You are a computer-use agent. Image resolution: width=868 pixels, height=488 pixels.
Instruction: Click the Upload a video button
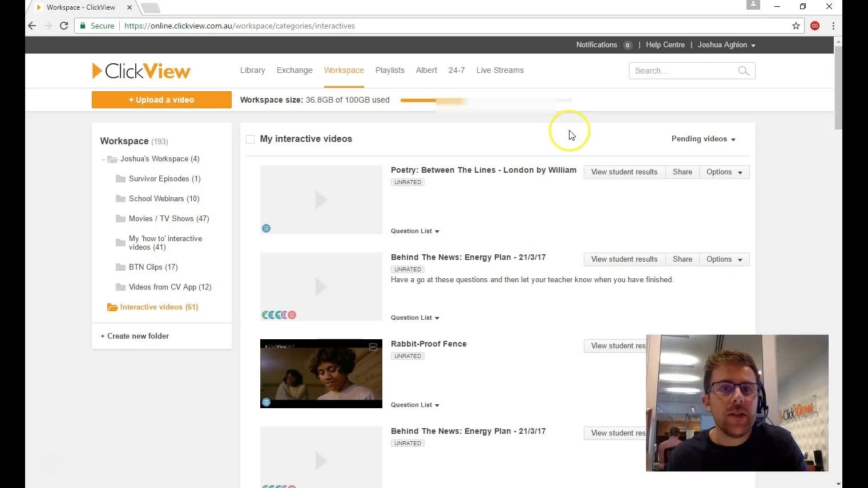click(162, 100)
